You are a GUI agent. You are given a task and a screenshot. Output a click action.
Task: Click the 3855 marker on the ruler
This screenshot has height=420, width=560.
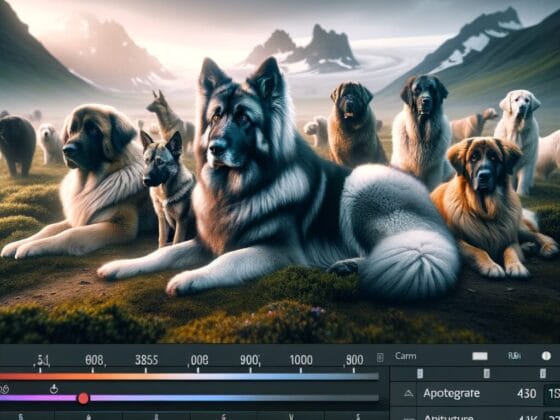click(x=146, y=360)
